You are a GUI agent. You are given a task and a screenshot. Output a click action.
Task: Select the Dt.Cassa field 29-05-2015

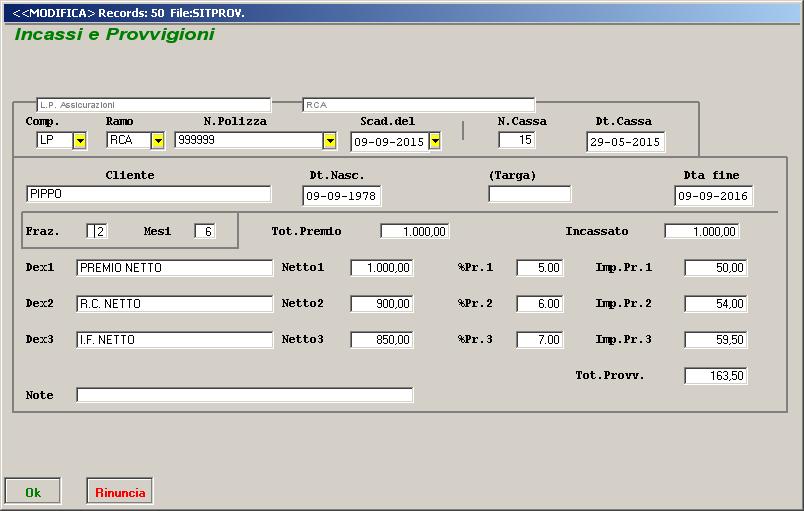click(x=626, y=142)
